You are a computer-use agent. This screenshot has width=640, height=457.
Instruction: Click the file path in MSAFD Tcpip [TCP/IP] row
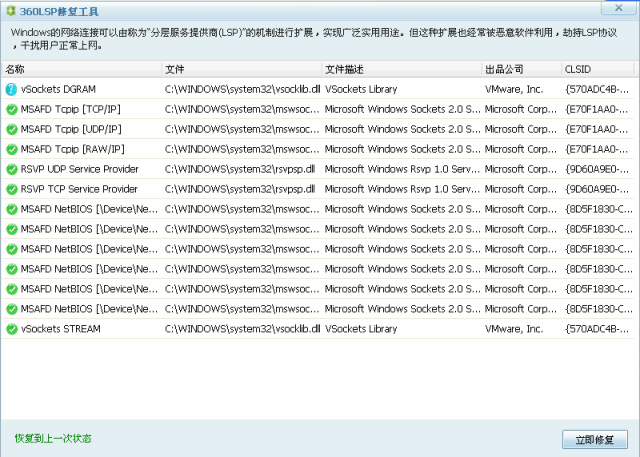pos(242,109)
